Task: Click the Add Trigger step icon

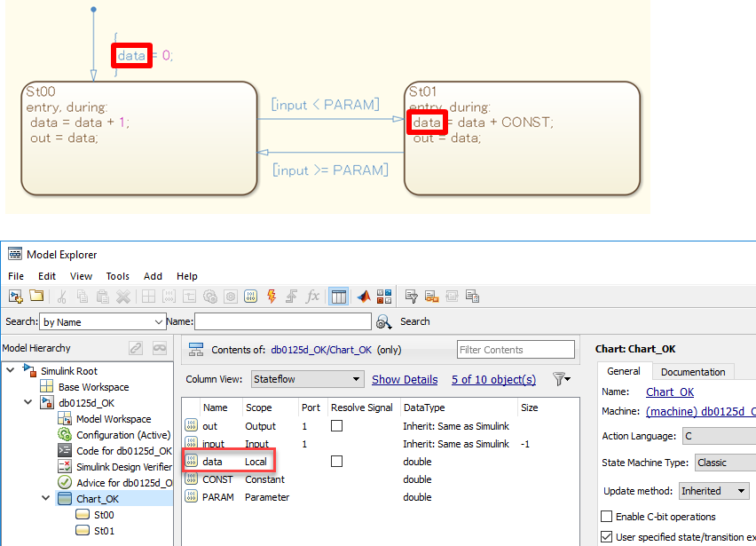Action: coord(291,297)
